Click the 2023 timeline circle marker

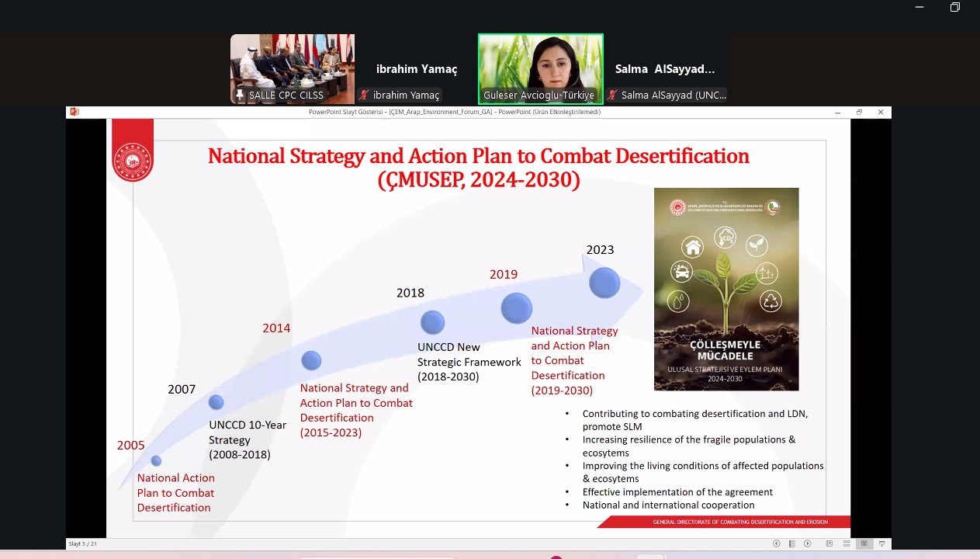[604, 283]
